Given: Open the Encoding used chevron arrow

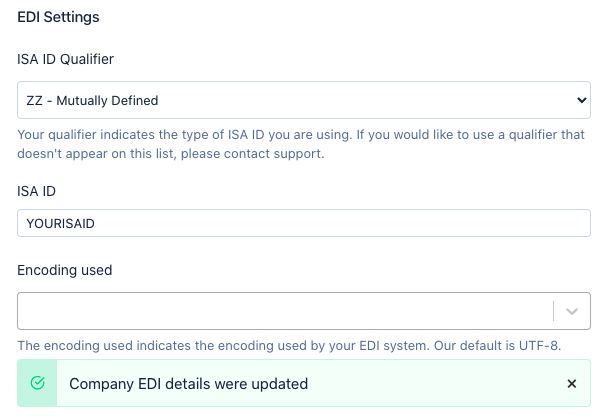Looking at the screenshot, I should click(x=572, y=311).
